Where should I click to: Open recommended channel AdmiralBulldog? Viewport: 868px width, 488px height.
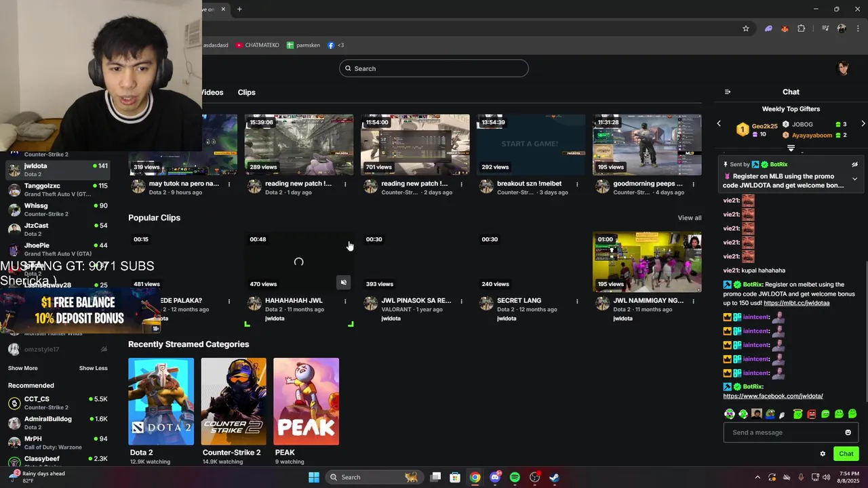click(x=58, y=423)
